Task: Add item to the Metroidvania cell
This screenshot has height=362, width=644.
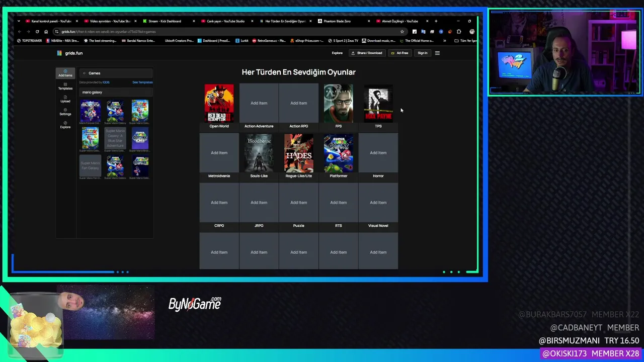Action: 219,153
